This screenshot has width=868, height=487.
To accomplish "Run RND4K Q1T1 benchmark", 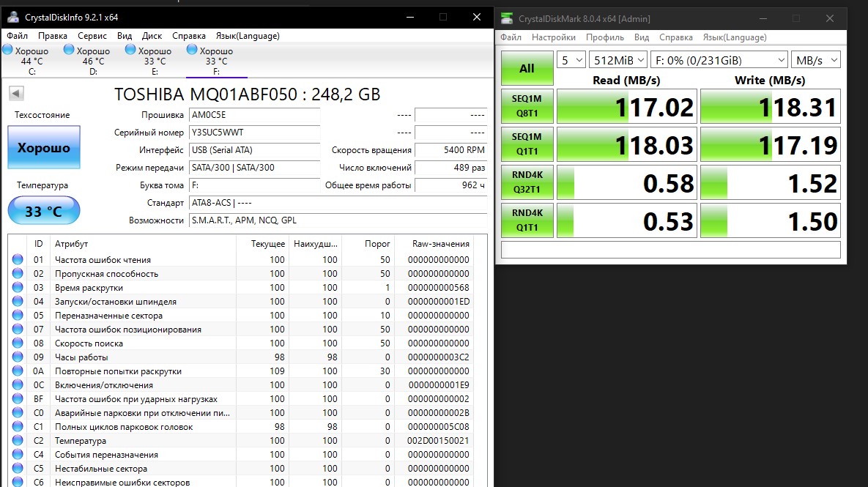I will (527, 220).
